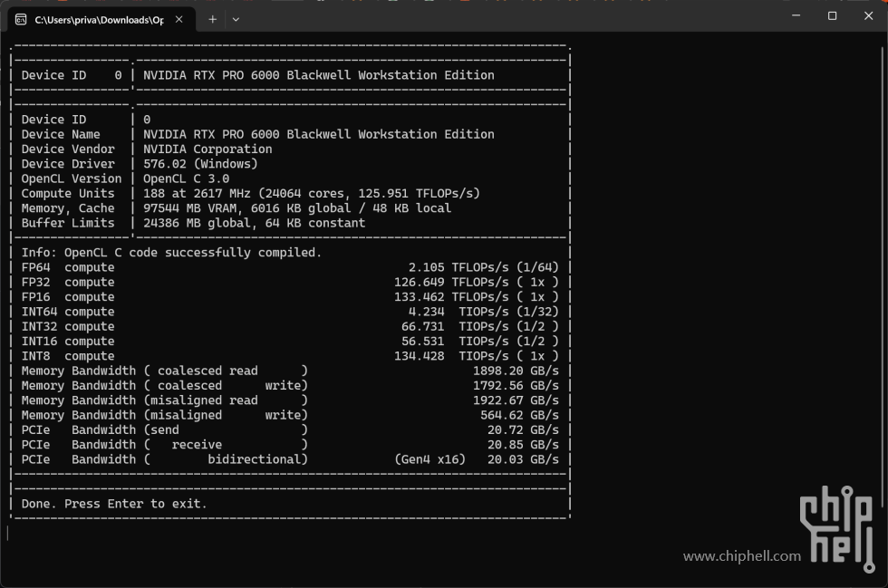Image resolution: width=888 pixels, height=588 pixels.
Task: Click the terminal tab icon
Action: tap(21, 20)
